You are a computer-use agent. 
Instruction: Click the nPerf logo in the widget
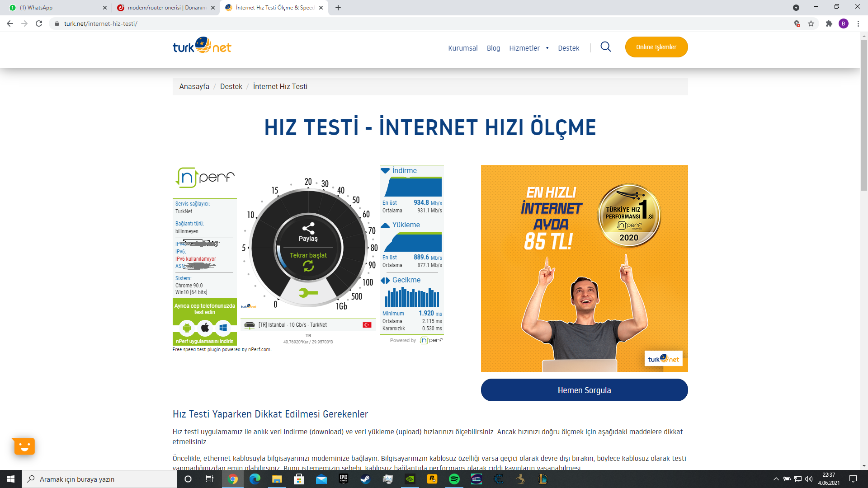[x=205, y=177]
